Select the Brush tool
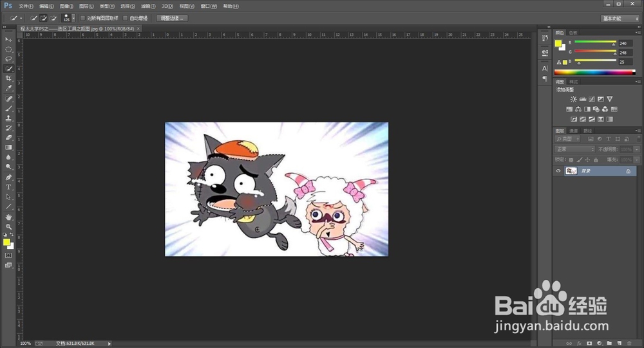644x348 pixels. [8, 109]
